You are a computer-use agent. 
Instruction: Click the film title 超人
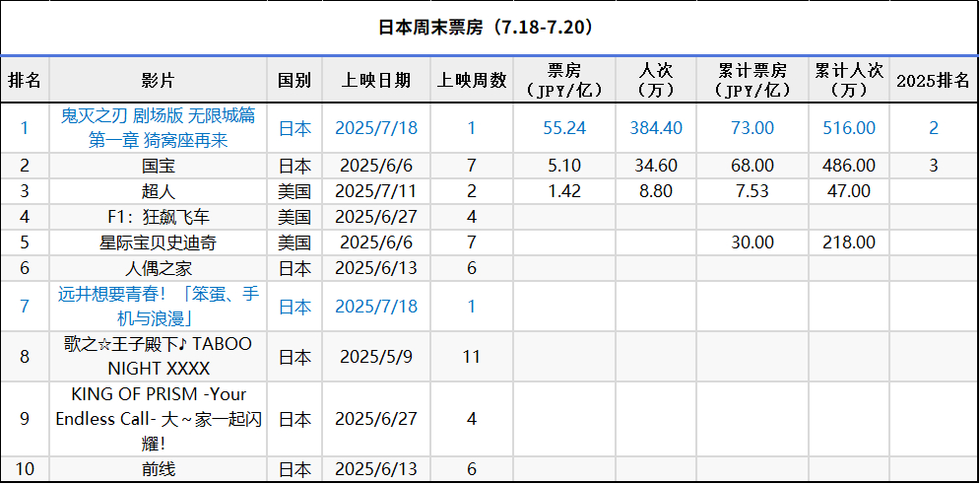pyautogui.click(x=159, y=191)
